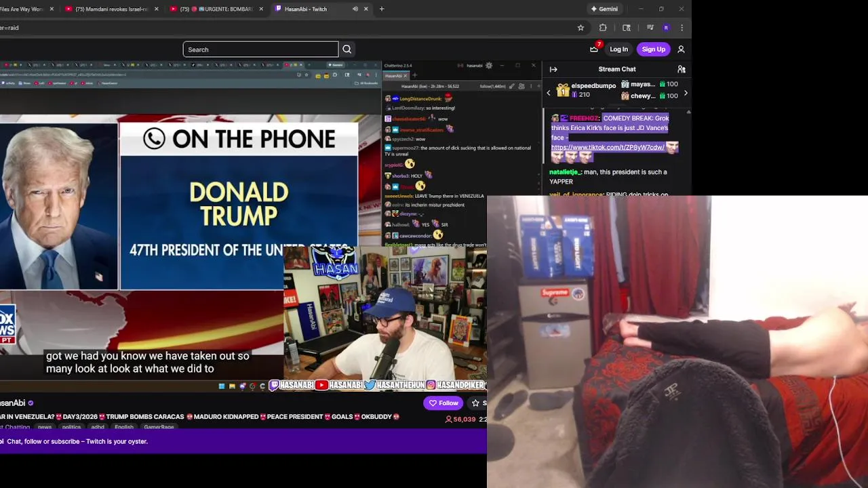Click the Twitch search magnifier button
868x488 pixels.
click(x=347, y=49)
